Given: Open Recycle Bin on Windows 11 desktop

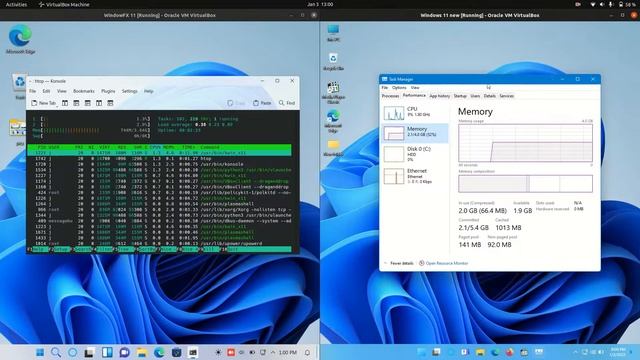Looking at the screenshot, I should (x=333, y=62).
